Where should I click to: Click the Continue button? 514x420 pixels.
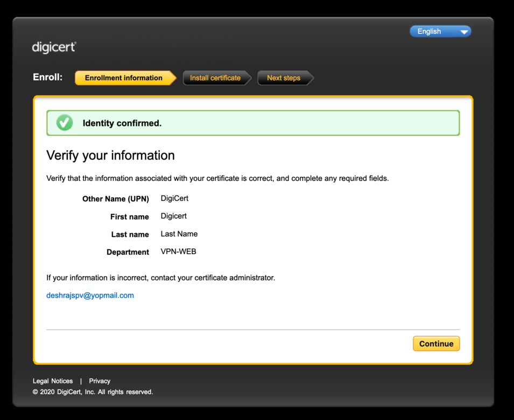tap(436, 344)
